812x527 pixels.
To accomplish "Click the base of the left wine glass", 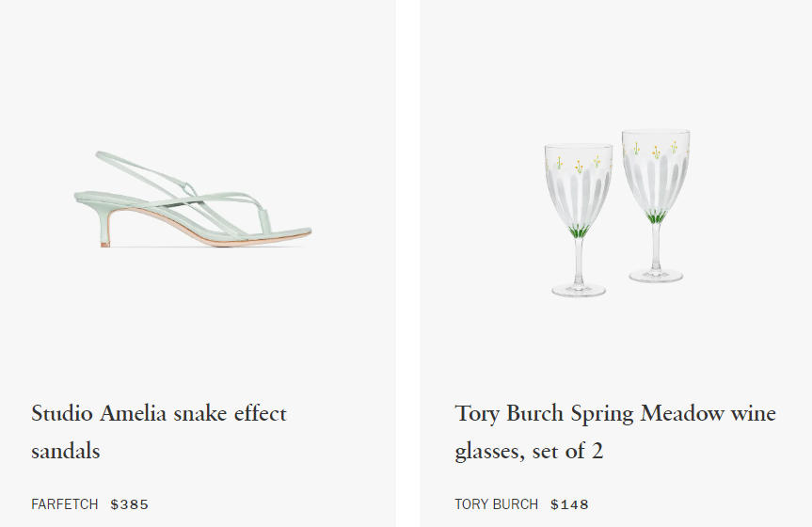I will click(579, 290).
